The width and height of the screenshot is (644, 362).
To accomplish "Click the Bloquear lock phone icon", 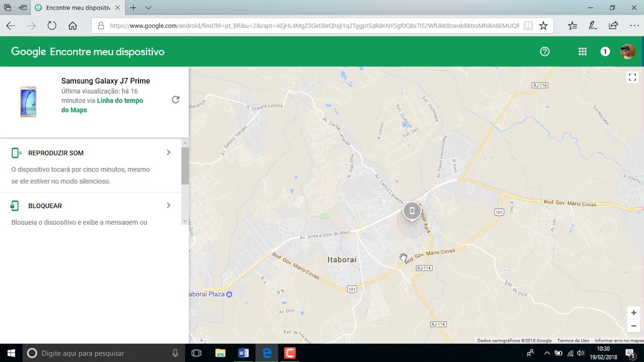I will (15, 206).
